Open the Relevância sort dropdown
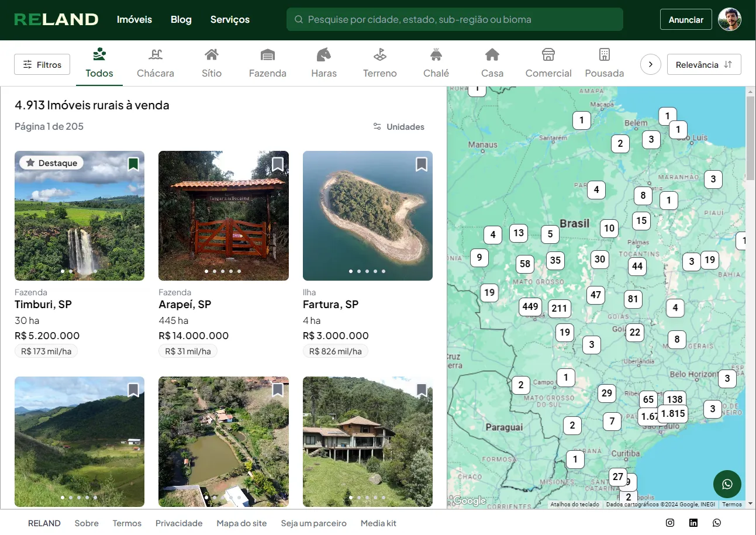Viewport: 756px width, 535px height. click(x=704, y=64)
